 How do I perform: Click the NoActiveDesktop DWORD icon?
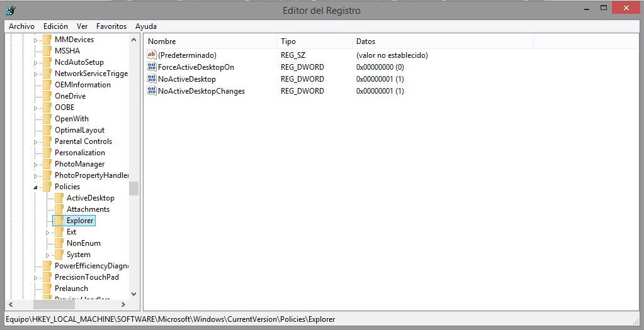click(x=152, y=79)
